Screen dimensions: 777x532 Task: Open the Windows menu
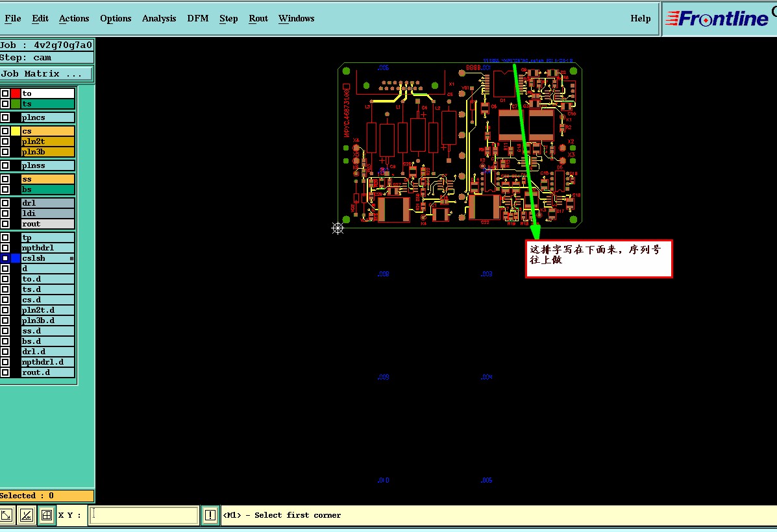(x=297, y=18)
